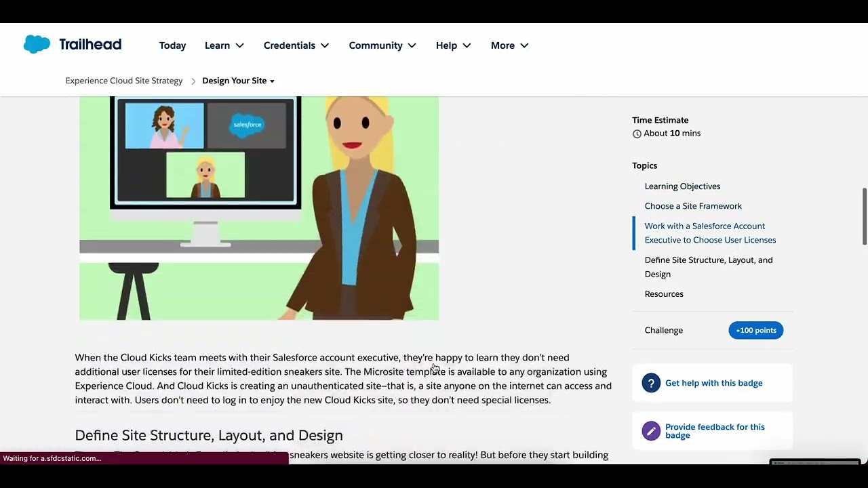The width and height of the screenshot is (868, 488).
Task: Click the Define Site Structure, Layout, and Design heading
Action: pos(209,435)
